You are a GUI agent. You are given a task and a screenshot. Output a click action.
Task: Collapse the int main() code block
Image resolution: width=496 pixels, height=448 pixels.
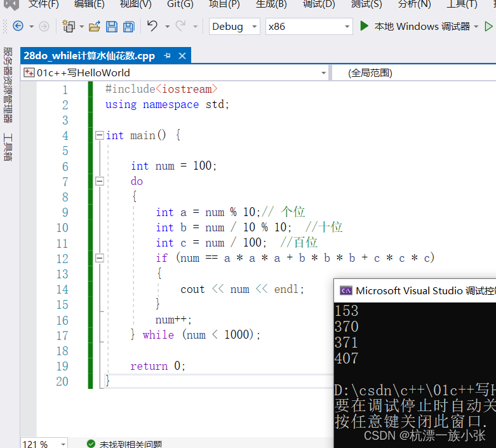tap(99, 135)
